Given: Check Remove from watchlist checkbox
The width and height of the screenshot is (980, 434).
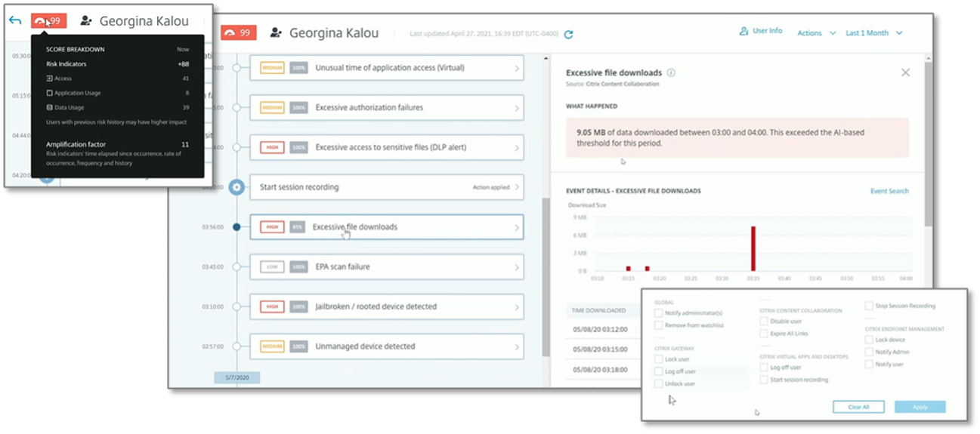Looking at the screenshot, I should tap(659, 325).
